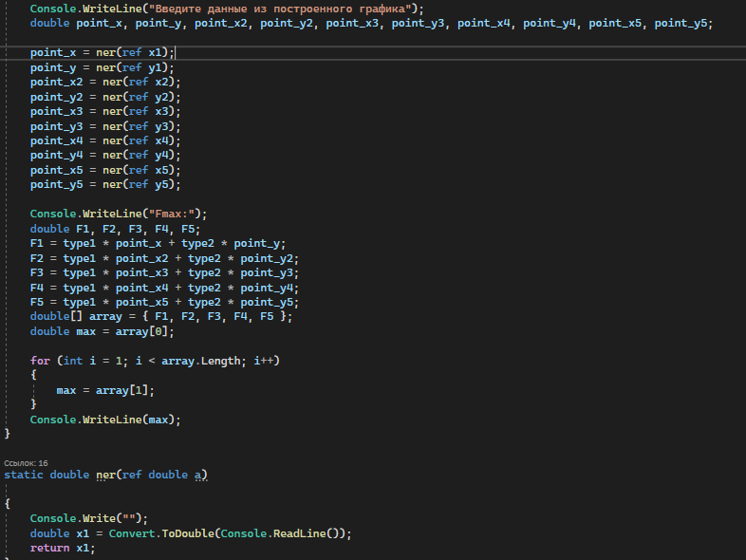Click the 'F1 = type1 * point_x' line
746x560 pixels.
coord(158,244)
